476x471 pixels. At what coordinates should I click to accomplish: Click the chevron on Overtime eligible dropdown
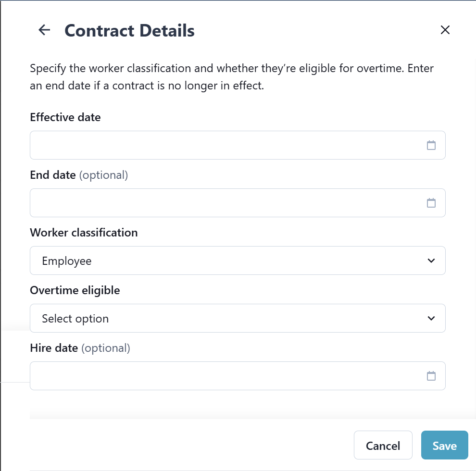(x=431, y=318)
